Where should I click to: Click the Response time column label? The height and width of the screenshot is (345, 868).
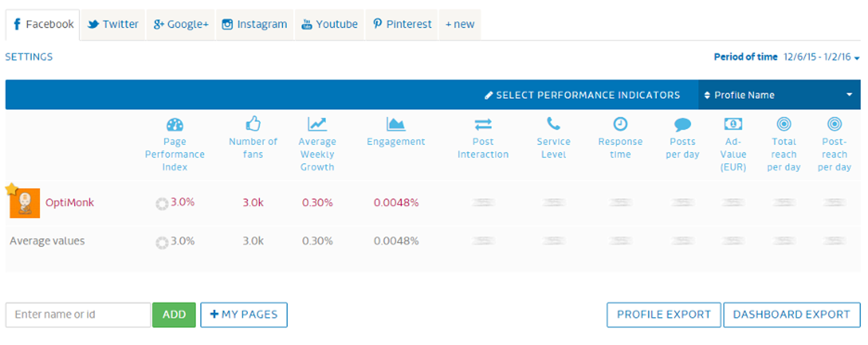pyautogui.click(x=620, y=148)
